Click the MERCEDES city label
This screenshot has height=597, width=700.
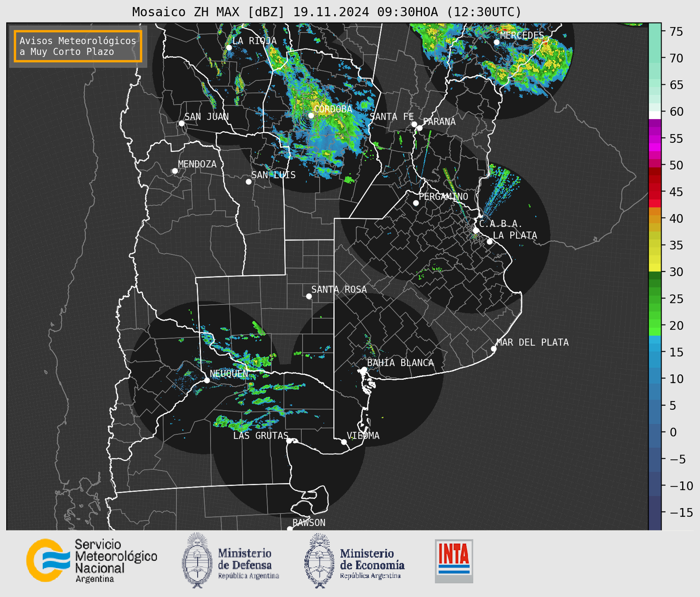(x=522, y=35)
